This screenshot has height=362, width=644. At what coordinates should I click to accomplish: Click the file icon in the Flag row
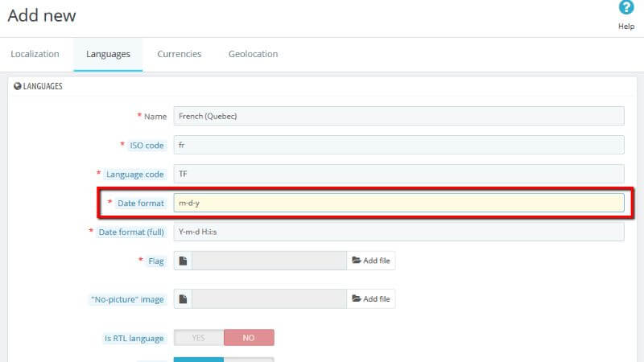coord(183,261)
